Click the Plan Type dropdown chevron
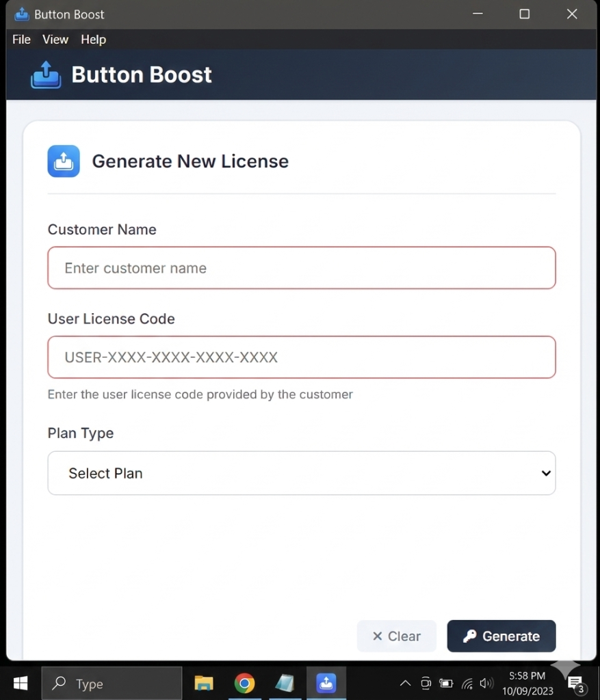 pyautogui.click(x=546, y=473)
